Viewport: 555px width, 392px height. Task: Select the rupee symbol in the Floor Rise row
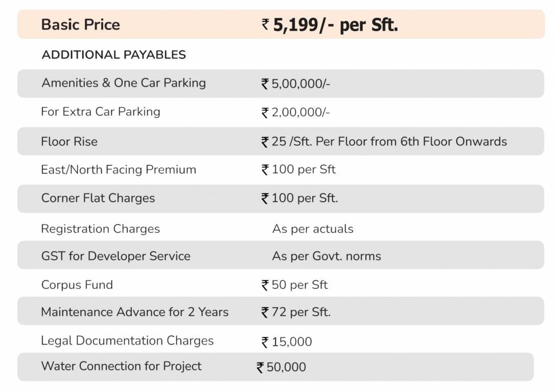tap(265, 142)
